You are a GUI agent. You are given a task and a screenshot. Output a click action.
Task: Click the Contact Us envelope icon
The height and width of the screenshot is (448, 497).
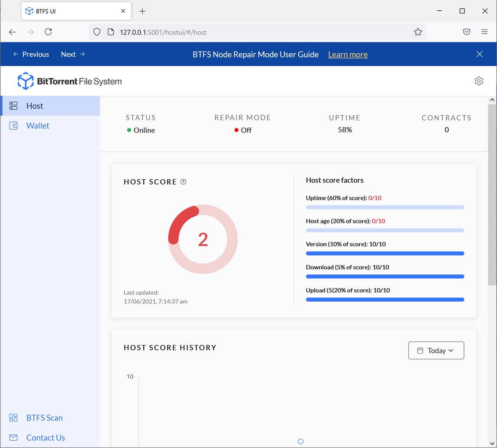tap(14, 438)
